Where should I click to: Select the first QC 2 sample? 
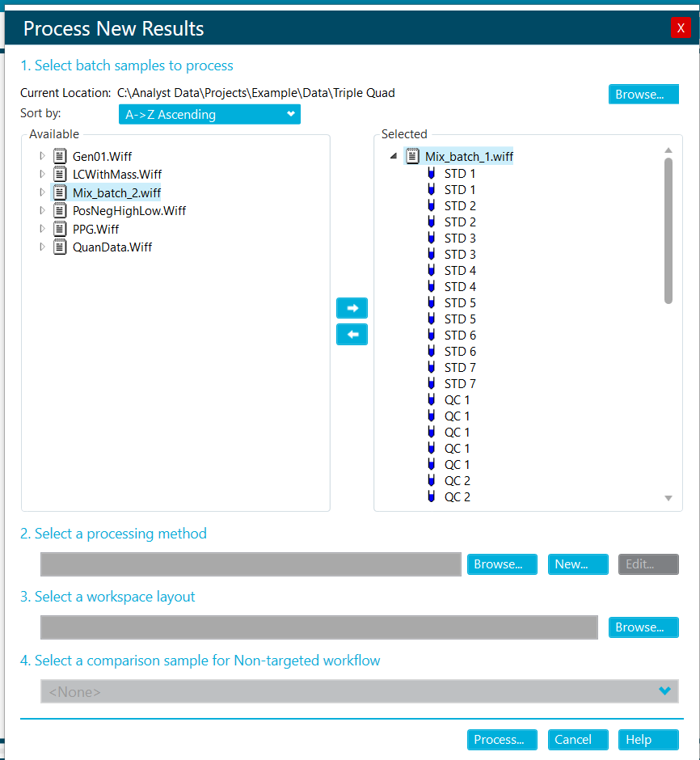point(457,481)
